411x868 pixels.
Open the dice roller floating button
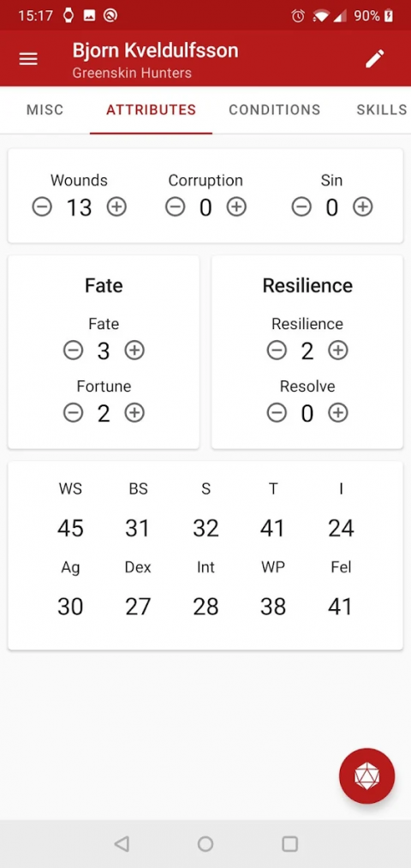pos(366,776)
